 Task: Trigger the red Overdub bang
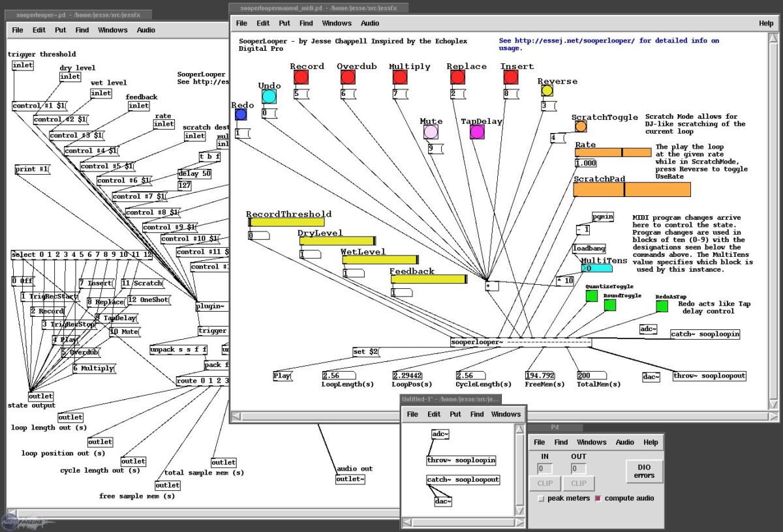(348, 78)
